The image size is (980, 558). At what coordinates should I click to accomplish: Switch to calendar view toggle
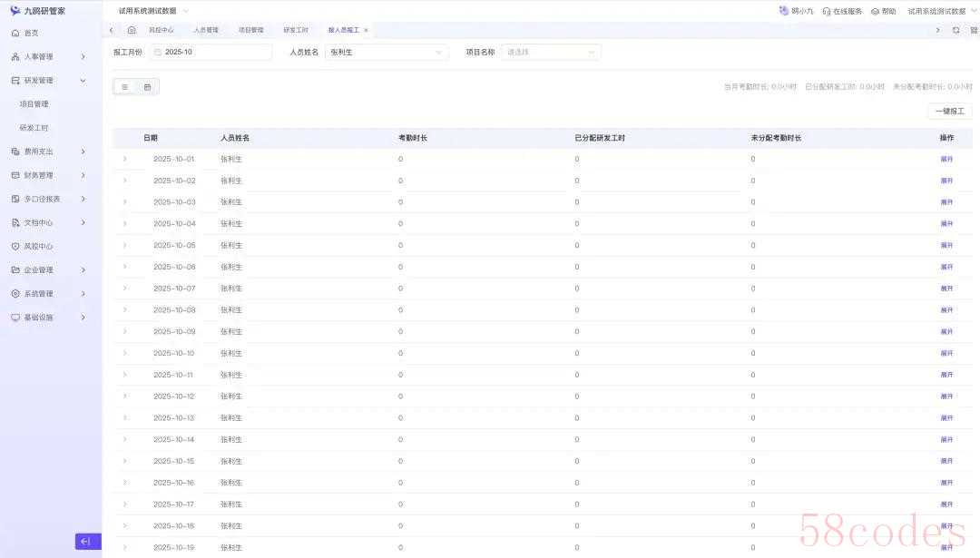tap(147, 87)
